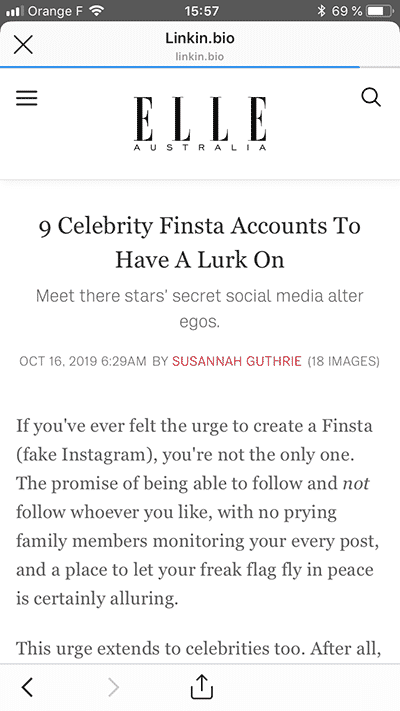Tap the search magnifier icon
Image resolution: width=400 pixels, height=711 pixels.
tap(371, 97)
